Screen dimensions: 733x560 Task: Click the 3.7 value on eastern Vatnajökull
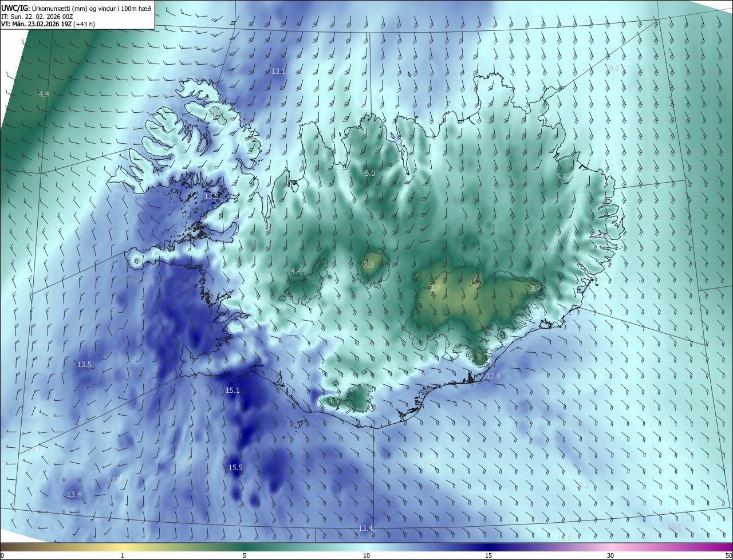coord(535,288)
